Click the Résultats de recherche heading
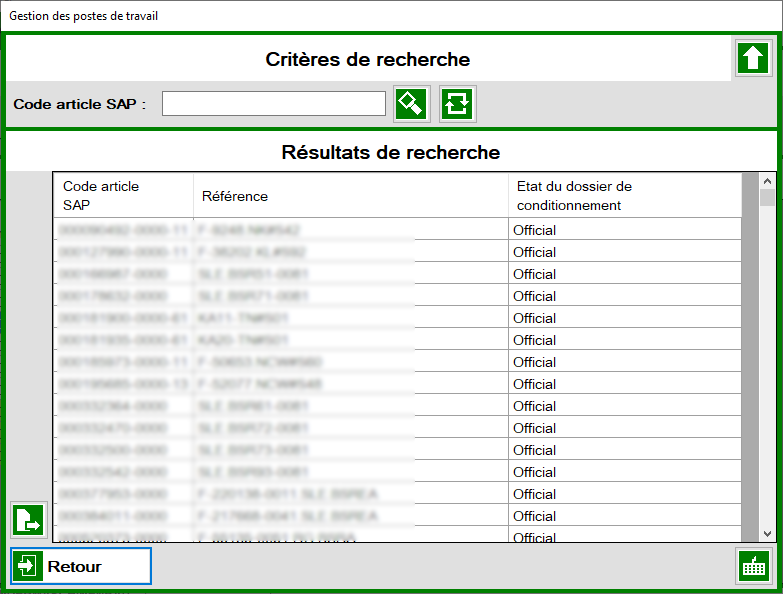Image resolution: width=783 pixels, height=594 pixels. (x=391, y=152)
